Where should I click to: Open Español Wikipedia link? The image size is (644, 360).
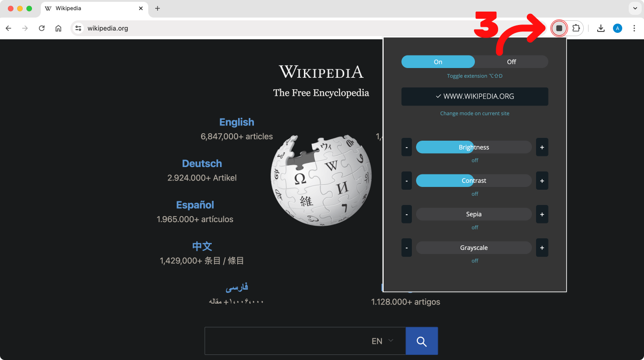pyautogui.click(x=195, y=205)
